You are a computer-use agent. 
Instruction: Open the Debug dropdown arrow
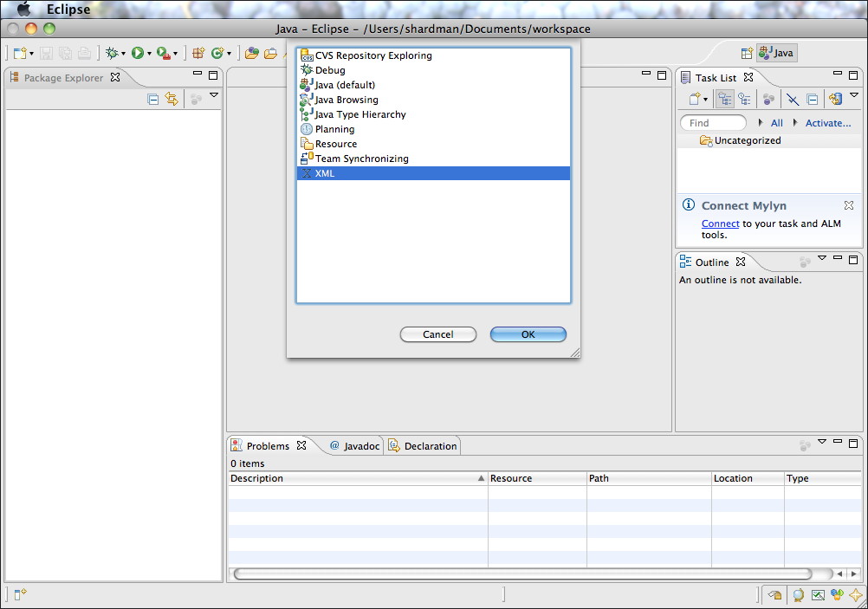[123, 54]
